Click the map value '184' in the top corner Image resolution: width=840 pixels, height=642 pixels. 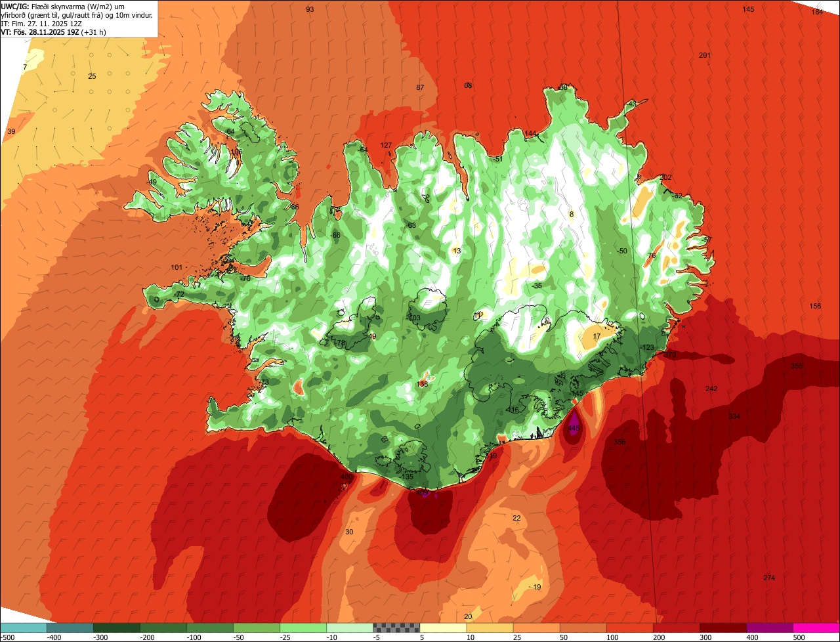816,12
